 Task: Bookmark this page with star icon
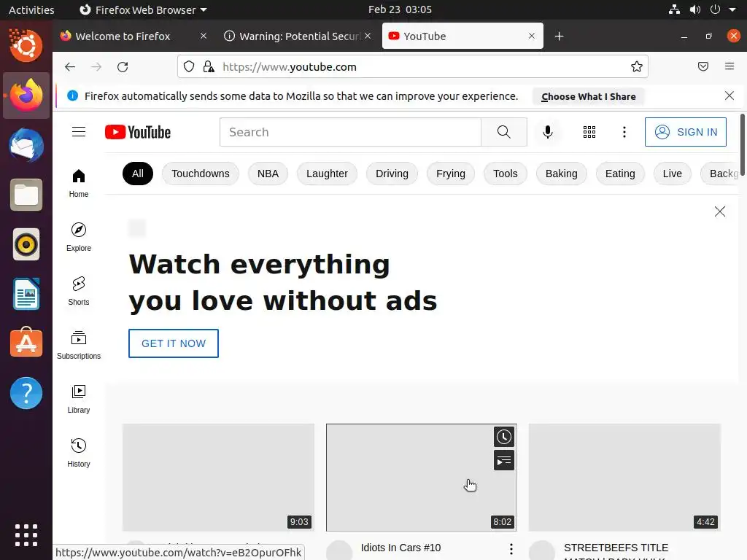pos(636,66)
